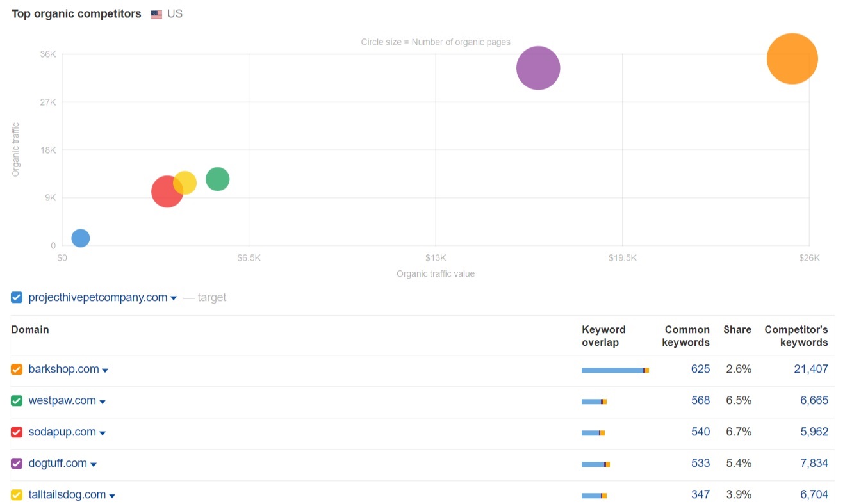The height and width of the screenshot is (504, 845).
Task: Click the purple dogtuff.com bubble in chart
Action: click(538, 68)
